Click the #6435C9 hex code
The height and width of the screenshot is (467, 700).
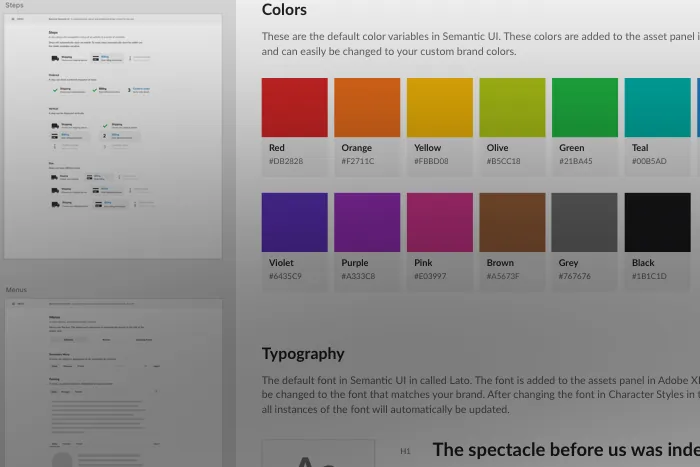pos(285,276)
